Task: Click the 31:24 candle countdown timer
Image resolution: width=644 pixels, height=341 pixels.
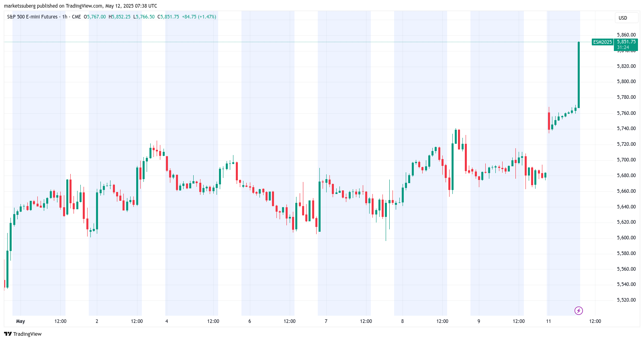Action: coord(623,47)
